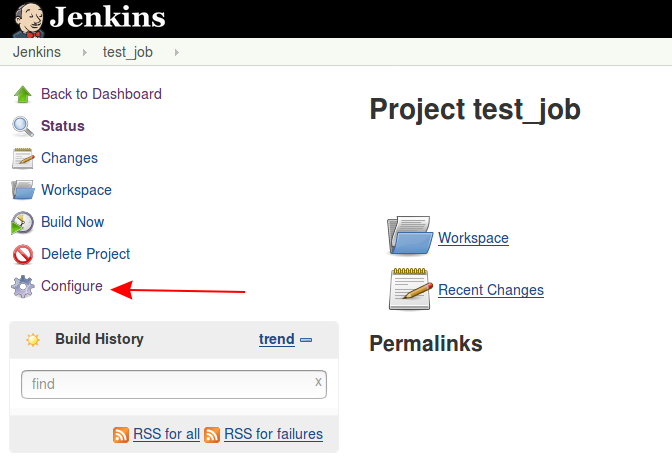This screenshot has width=672, height=467.
Task: Click the blue folder Workspace sidebar icon
Action: 23,190
